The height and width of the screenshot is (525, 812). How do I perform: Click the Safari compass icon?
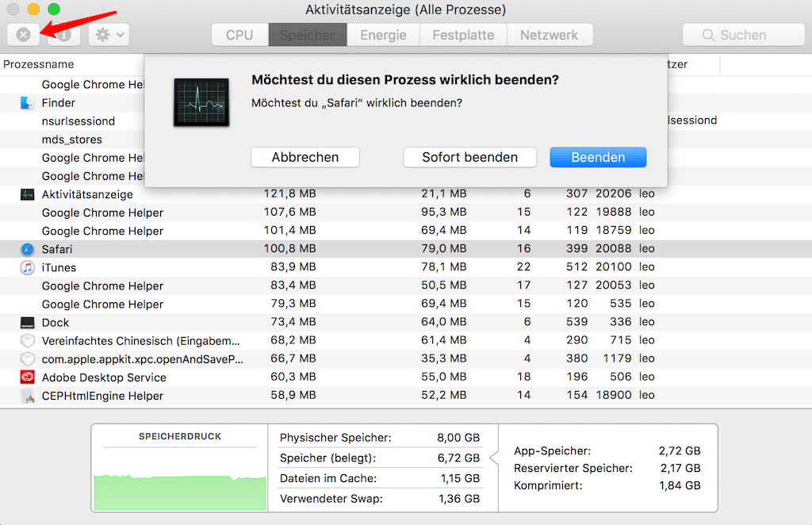28,249
